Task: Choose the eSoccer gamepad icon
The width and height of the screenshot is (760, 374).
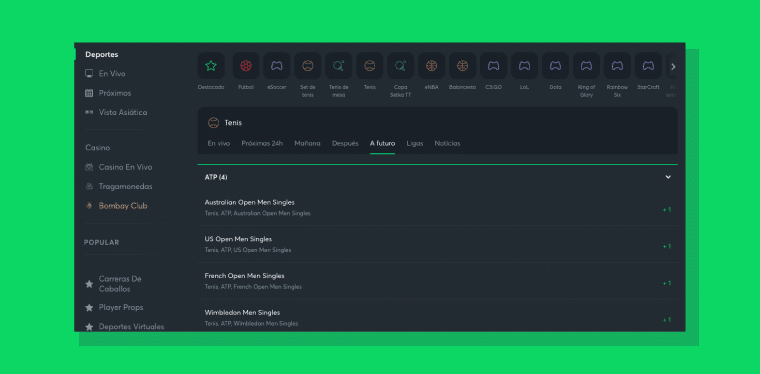Action: pyautogui.click(x=277, y=66)
